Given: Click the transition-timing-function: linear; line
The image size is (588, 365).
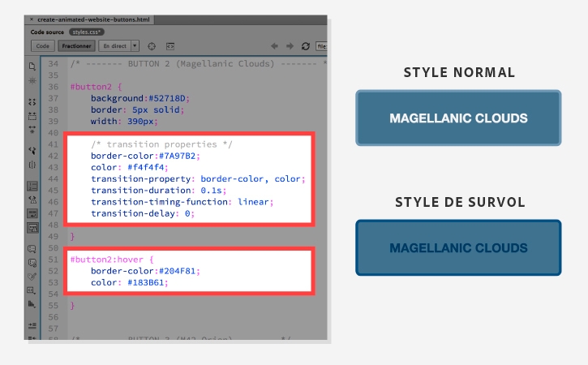Looking at the screenshot, I should pos(182,202).
